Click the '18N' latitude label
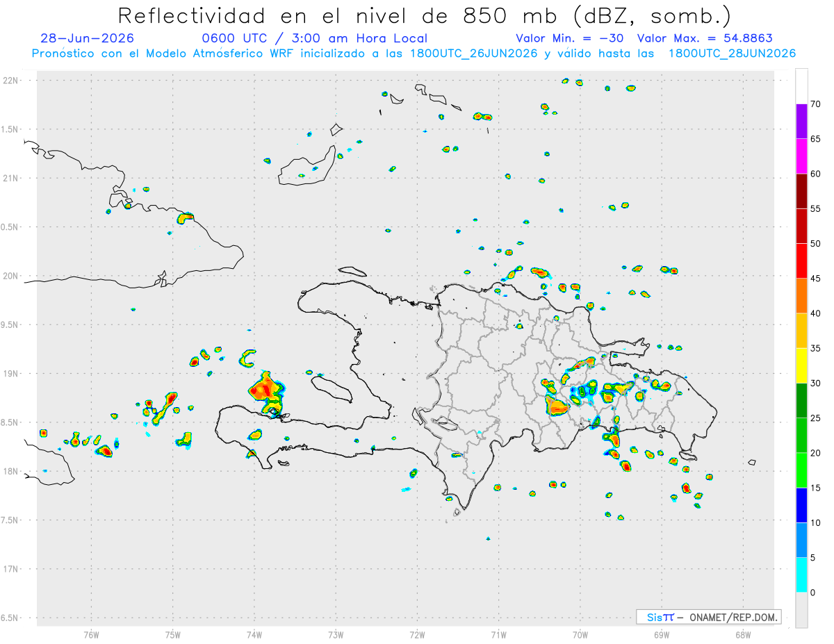834x644 pixels. tap(11, 471)
